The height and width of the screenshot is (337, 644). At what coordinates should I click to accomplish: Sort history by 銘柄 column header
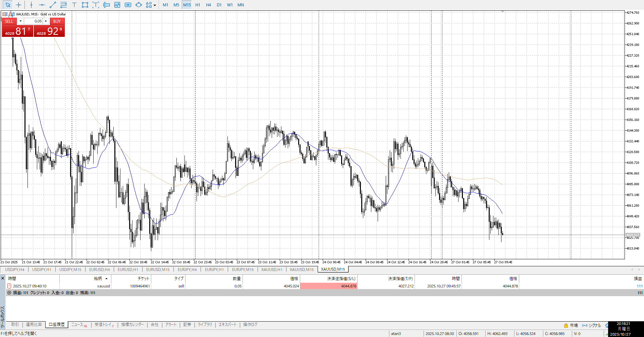pyautogui.click(x=98, y=278)
